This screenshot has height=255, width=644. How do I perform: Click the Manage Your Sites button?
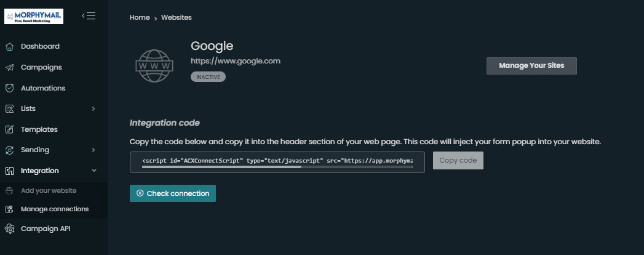[x=531, y=66]
